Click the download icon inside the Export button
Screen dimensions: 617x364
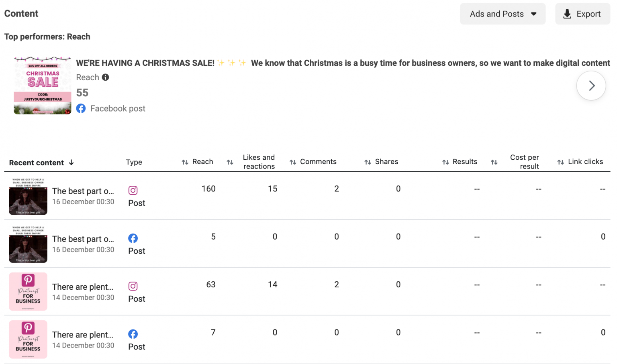pos(567,14)
